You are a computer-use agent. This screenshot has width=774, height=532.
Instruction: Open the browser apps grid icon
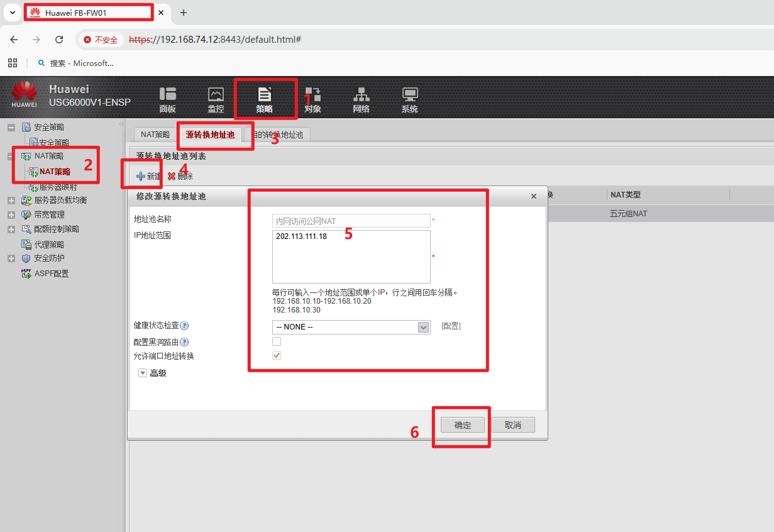click(12, 63)
